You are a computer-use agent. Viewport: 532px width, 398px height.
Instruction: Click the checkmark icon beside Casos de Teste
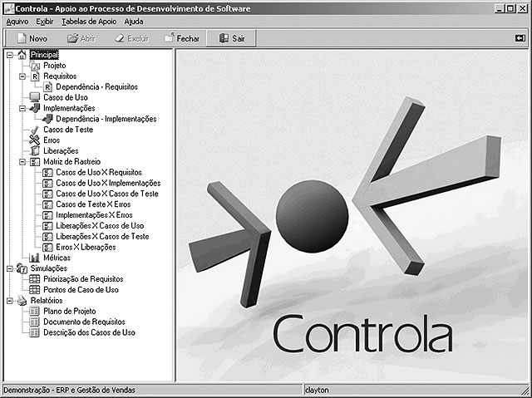click(35, 130)
